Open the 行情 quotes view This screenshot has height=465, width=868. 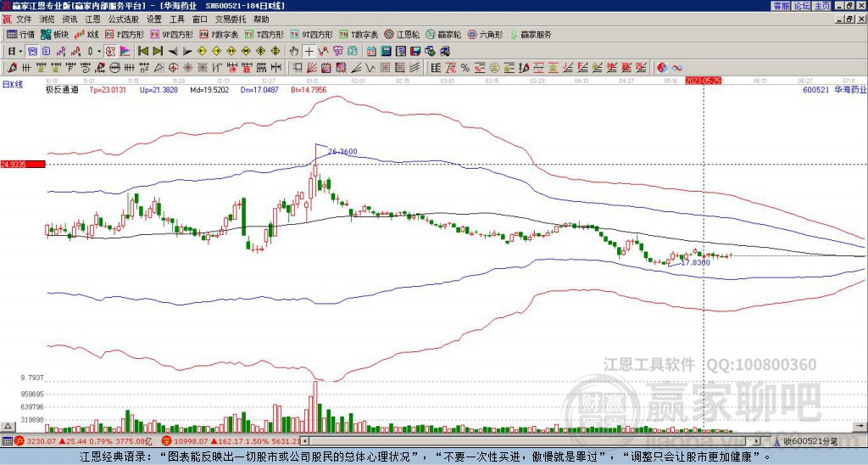coord(20,34)
